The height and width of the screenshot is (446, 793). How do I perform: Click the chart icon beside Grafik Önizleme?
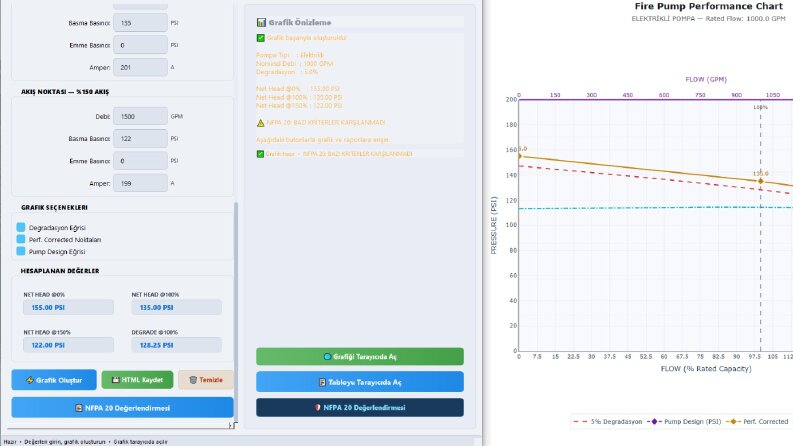click(261, 22)
